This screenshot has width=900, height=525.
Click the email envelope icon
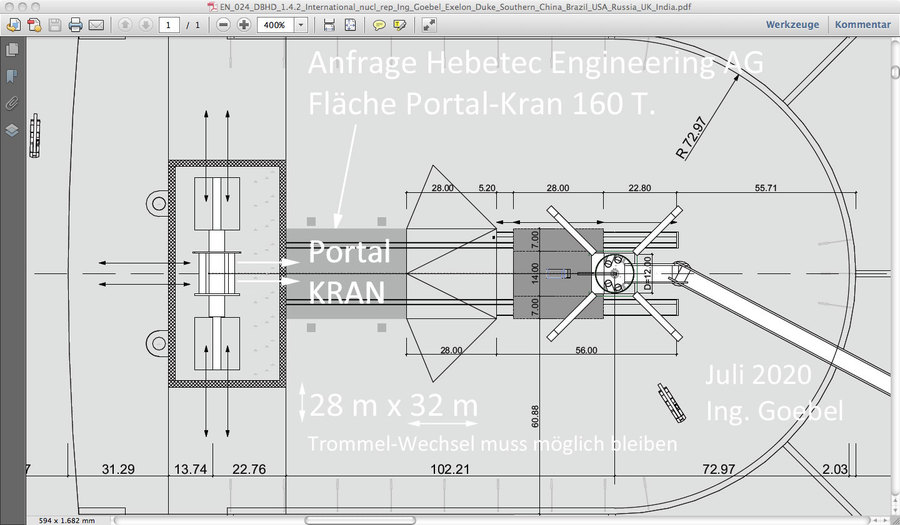pyautogui.click(x=96, y=25)
